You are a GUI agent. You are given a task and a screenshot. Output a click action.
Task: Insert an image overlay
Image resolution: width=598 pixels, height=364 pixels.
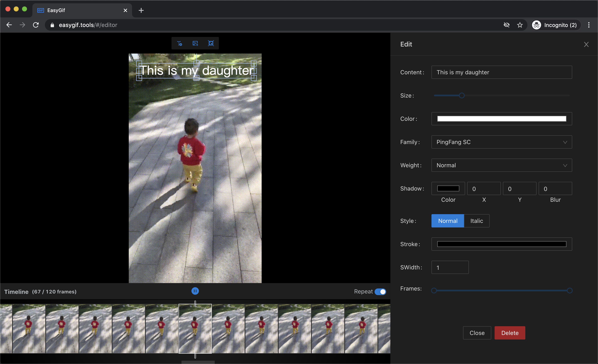[195, 43]
